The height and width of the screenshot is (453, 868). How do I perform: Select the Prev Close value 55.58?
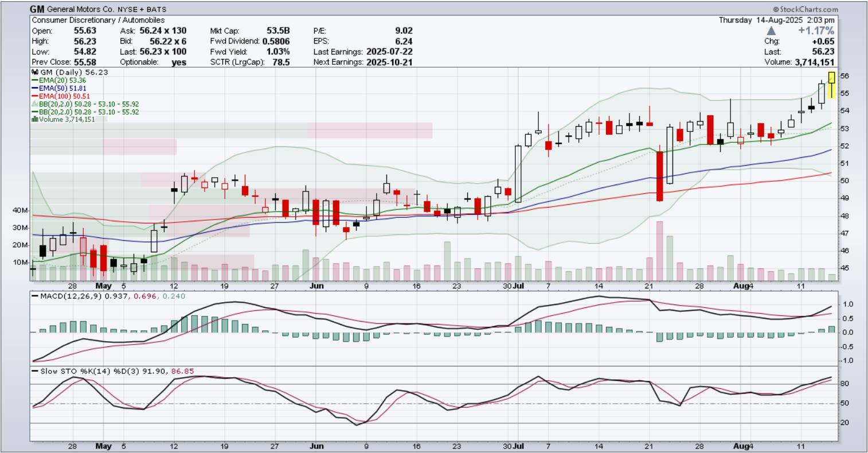[x=84, y=62]
